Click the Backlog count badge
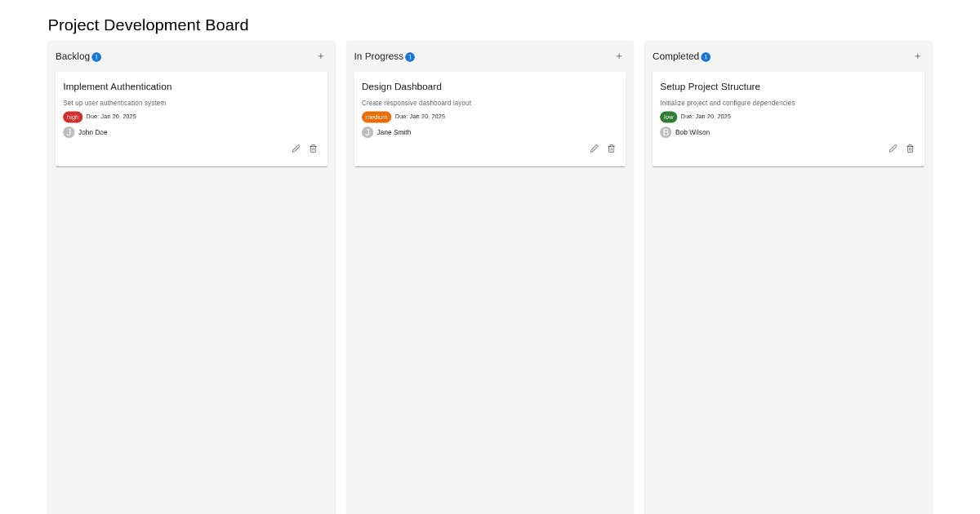This screenshot has height=514, width=980. 96,57
